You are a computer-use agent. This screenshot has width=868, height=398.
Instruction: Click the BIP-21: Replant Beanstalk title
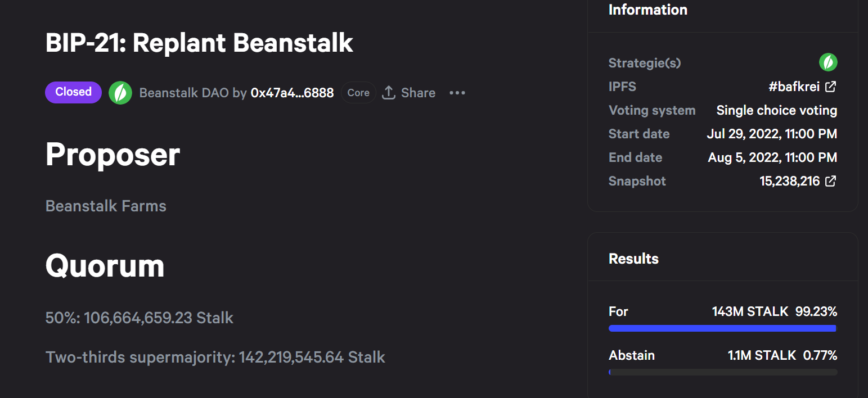[x=199, y=43]
